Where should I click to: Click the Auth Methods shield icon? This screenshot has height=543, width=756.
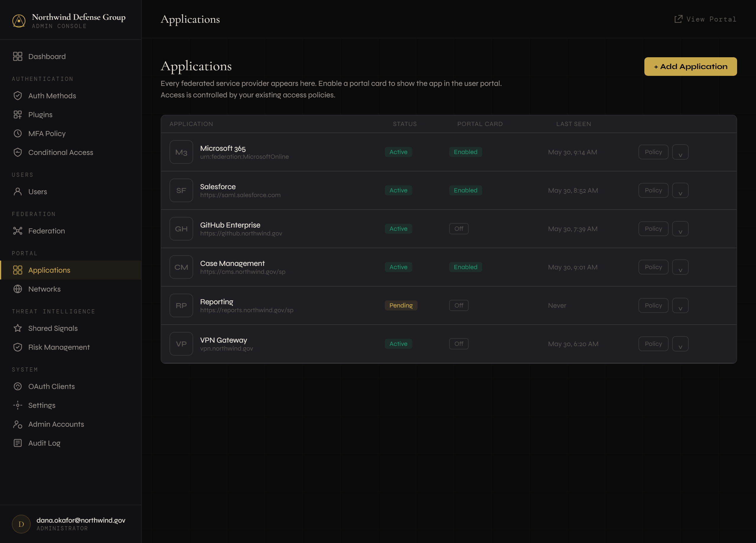coord(18,96)
